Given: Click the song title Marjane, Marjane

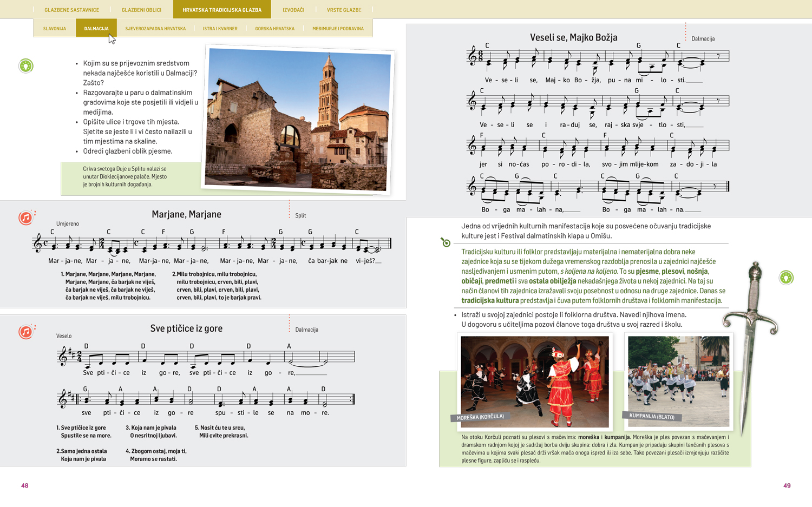Looking at the screenshot, I should (x=186, y=214).
